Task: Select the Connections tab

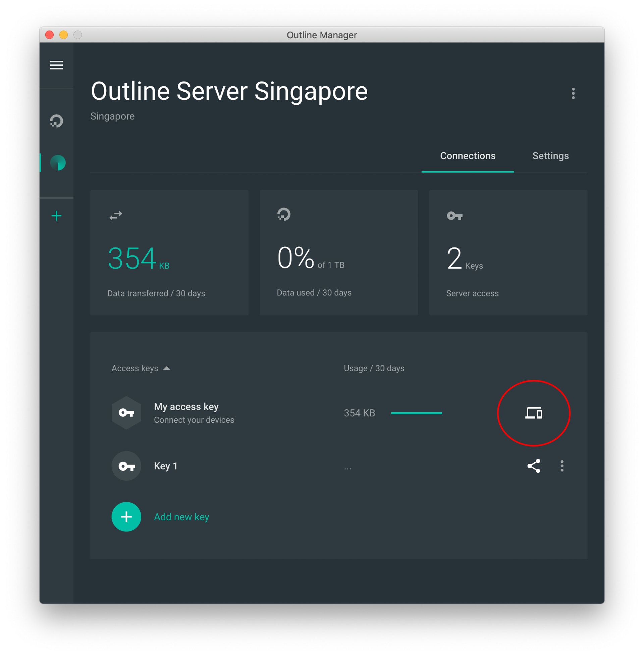Action: click(468, 156)
